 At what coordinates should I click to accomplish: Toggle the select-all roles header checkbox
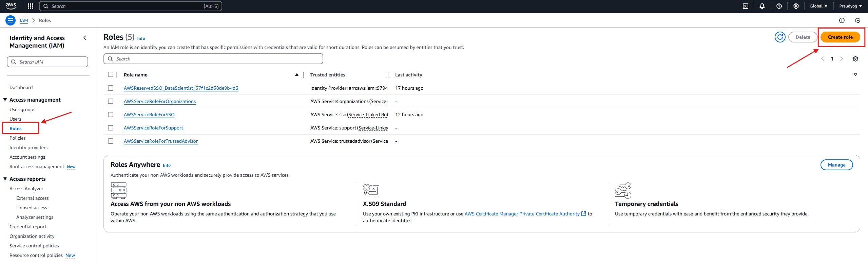coord(111,74)
